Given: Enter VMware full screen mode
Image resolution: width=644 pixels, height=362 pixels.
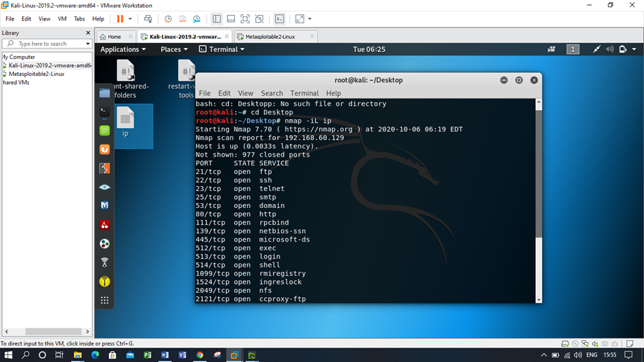Looking at the screenshot, I should [245, 19].
